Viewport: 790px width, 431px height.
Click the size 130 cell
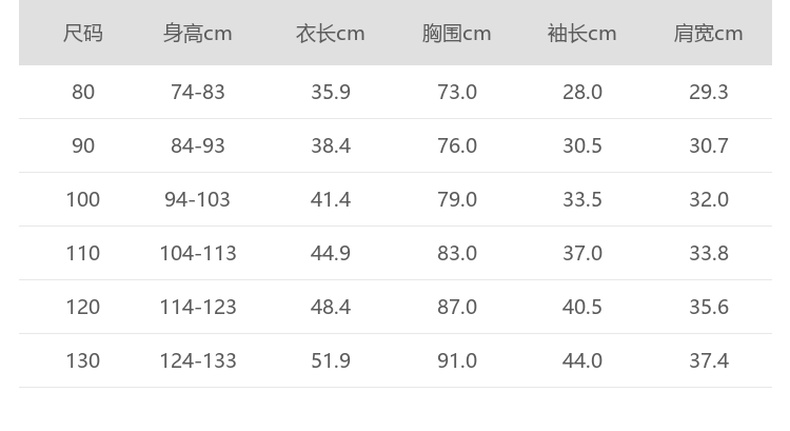[83, 360]
